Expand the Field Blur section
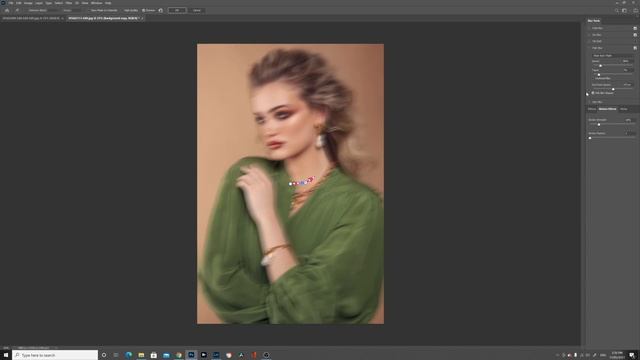Screen dimensions: 640x360 click(x=589, y=28)
